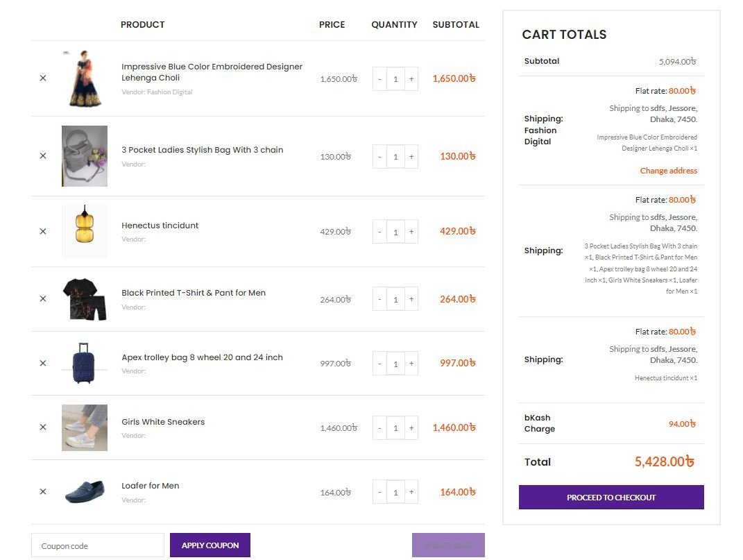Remove the Black Printed T-Shirt item

pos(42,298)
